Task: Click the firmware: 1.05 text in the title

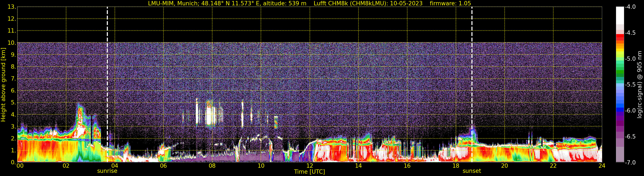Action: tap(450, 3)
